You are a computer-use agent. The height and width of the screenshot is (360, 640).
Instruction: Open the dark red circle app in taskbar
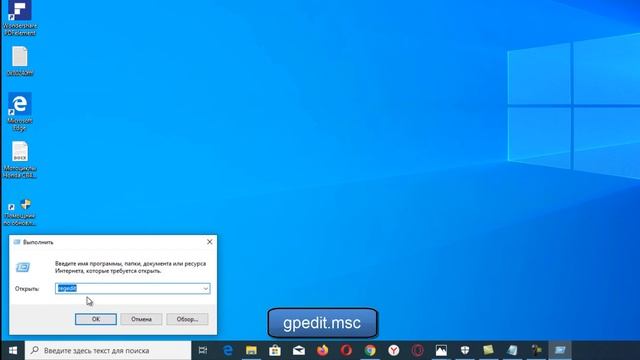[x=418, y=350]
